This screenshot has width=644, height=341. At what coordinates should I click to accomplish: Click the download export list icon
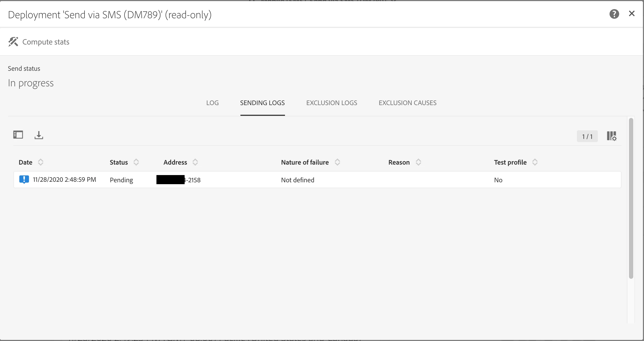pyautogui.click(x=39, y=135)
